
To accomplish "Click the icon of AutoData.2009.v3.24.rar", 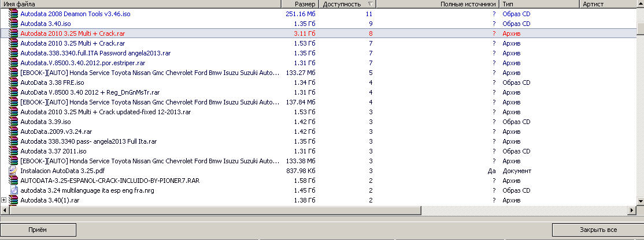I will pyautogui.click(x=13, y=132).
